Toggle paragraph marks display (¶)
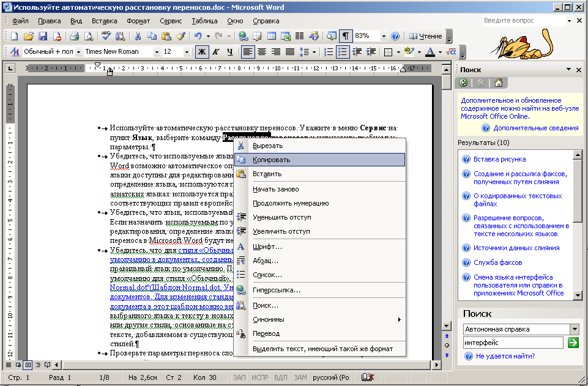 [x=345, y=36]
